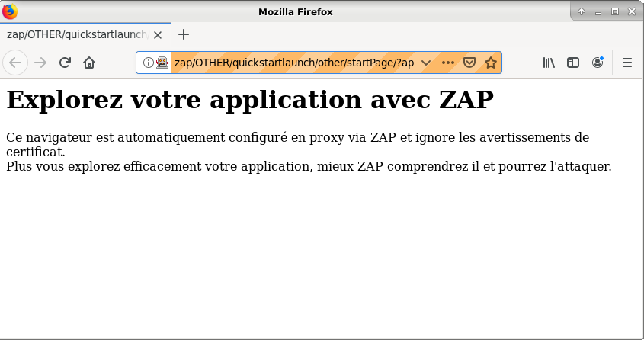644x340 pixels.
Task: Close the zap/OTHER/quickstartlaunch tab
Action: click(158, 35)
